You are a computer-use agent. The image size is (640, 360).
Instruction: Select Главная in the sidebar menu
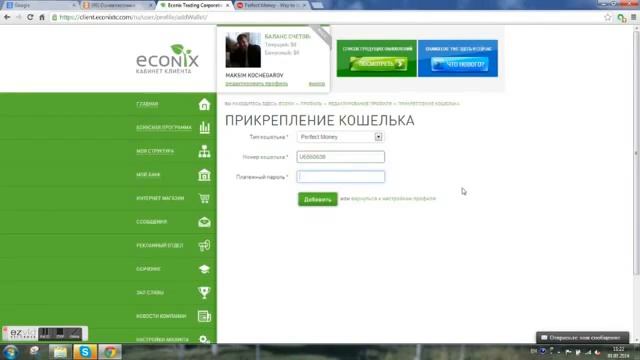[x=147, y=104]
